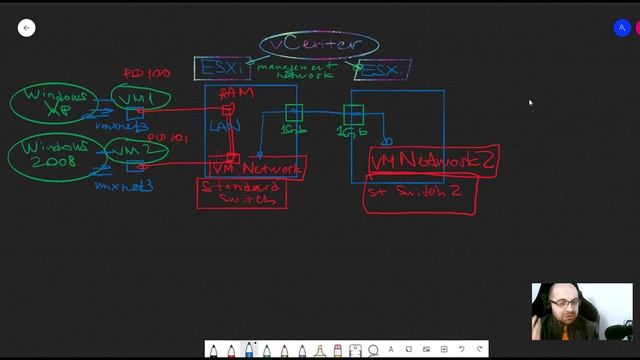Redo the last undone stroke
Screen dimensions: 640x360
click(x=480, y=349)
